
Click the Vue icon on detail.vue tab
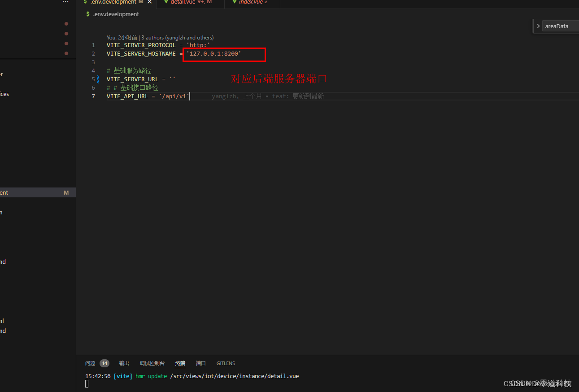pos(166,2)
